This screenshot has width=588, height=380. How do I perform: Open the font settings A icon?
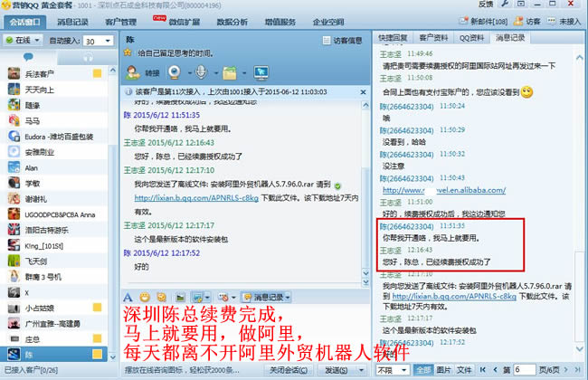tap(128, 298)
